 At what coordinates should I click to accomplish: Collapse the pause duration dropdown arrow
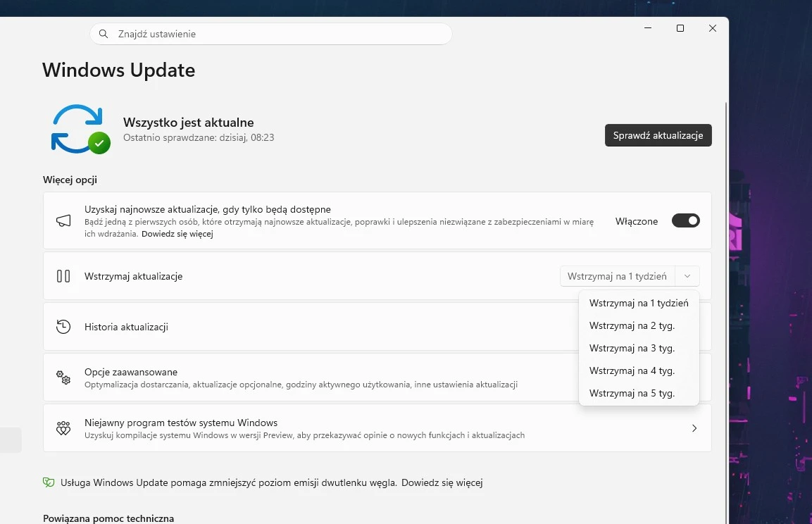click(x=687, y=276)
